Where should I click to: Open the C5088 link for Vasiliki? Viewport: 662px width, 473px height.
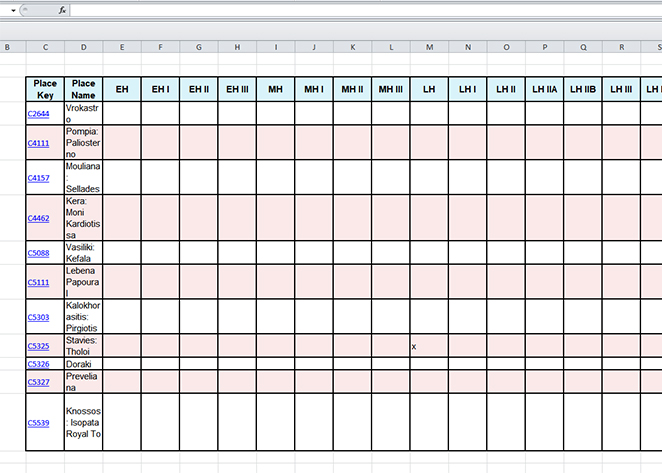coord(38,253)
